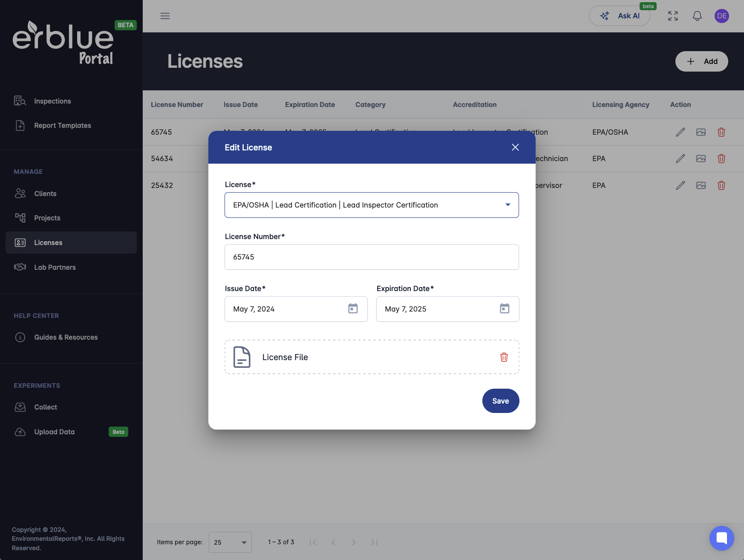Sort by Licensing Agency column
Image resolution: width=744 pixels, height=560 pixels.
coord(620,104)
